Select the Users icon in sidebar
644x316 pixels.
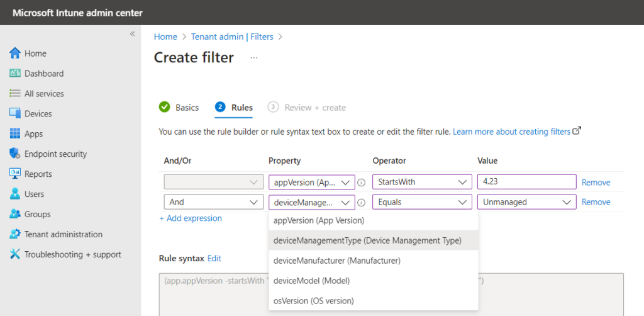(x=15, y=194)
